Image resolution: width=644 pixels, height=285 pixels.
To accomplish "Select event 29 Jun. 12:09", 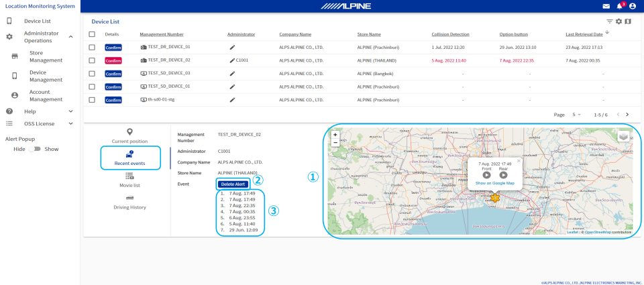I will click(x=244, y=230).
